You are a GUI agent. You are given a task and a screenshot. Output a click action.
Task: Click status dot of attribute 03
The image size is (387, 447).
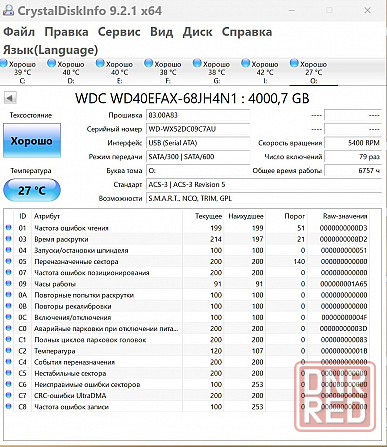coord(9,239)
